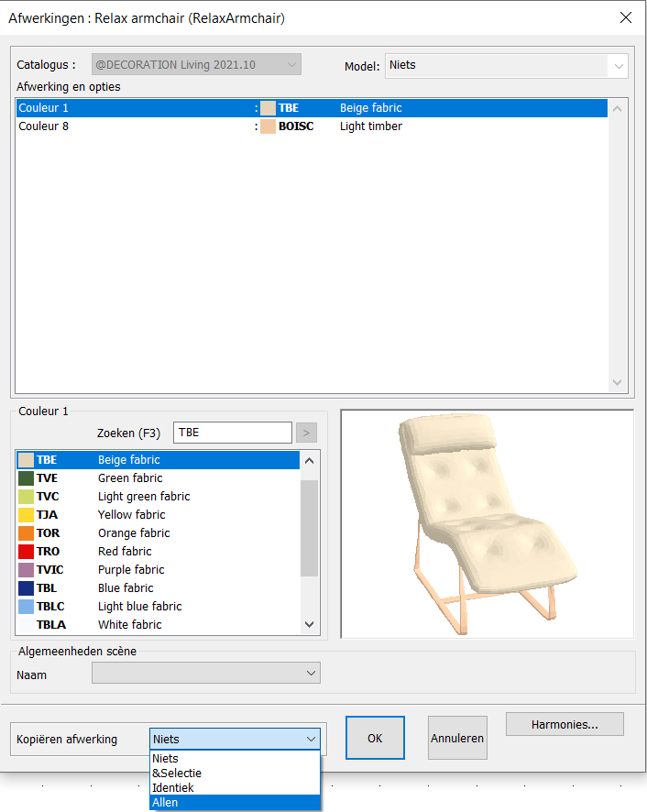Open the Harmonies dialog
647x812 pixels.
tap(565, 724)
